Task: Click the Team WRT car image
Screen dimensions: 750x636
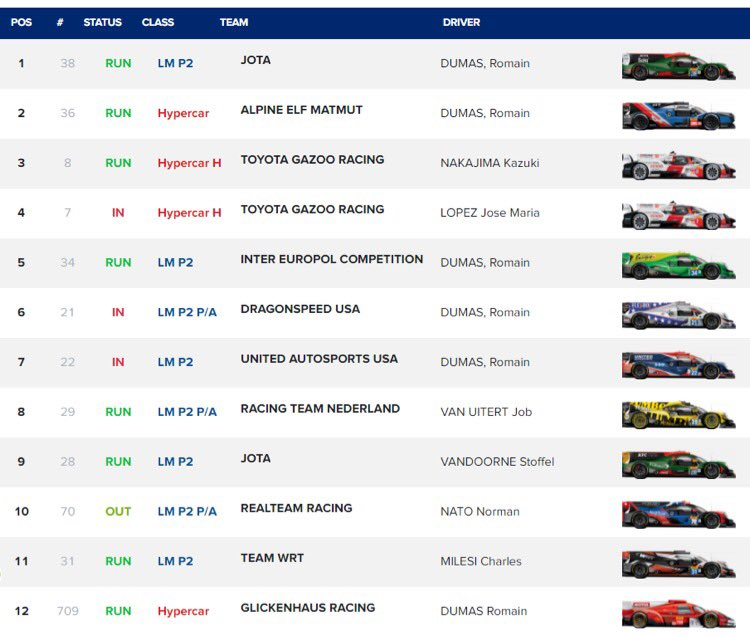Action: (x=678, y=563)
